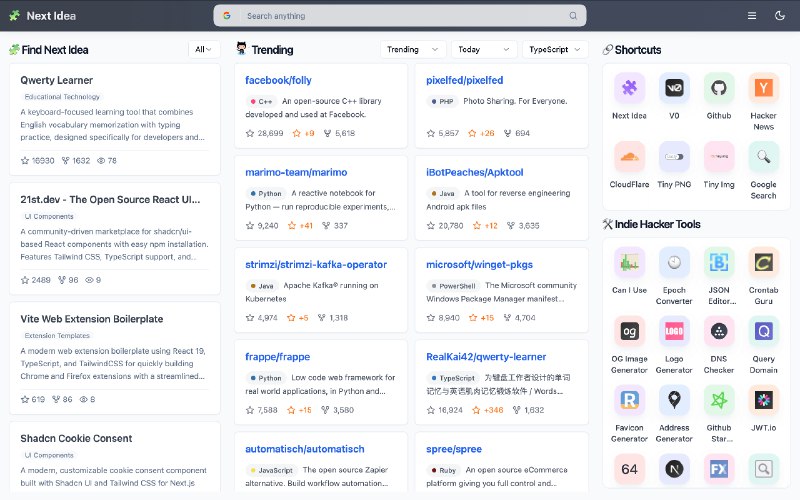Launch the DNS Checker tool
The height and width of the screenshot is (500, 800).
tap(718, 331)
